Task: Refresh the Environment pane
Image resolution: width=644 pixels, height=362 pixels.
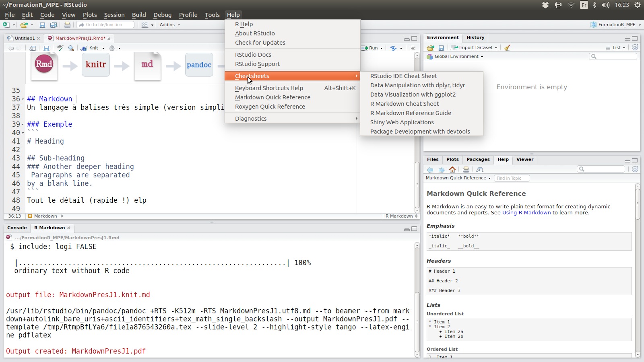Action: (635, 47)
